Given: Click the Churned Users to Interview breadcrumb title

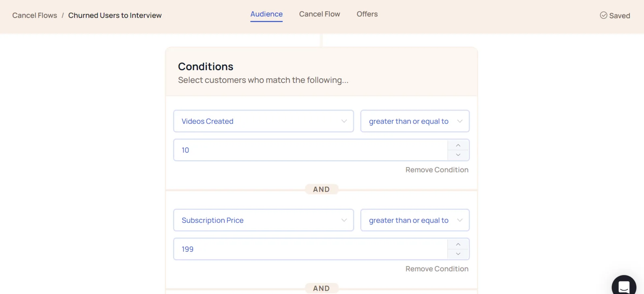Looking at the screenshot, I should pyautogui.click(x=115, y=15).
